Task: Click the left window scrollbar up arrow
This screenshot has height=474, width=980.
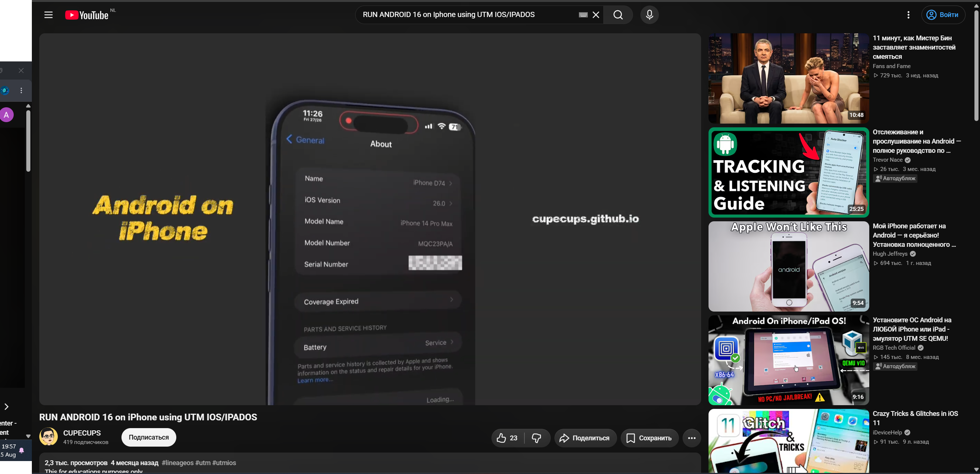Action: (28, 106)
